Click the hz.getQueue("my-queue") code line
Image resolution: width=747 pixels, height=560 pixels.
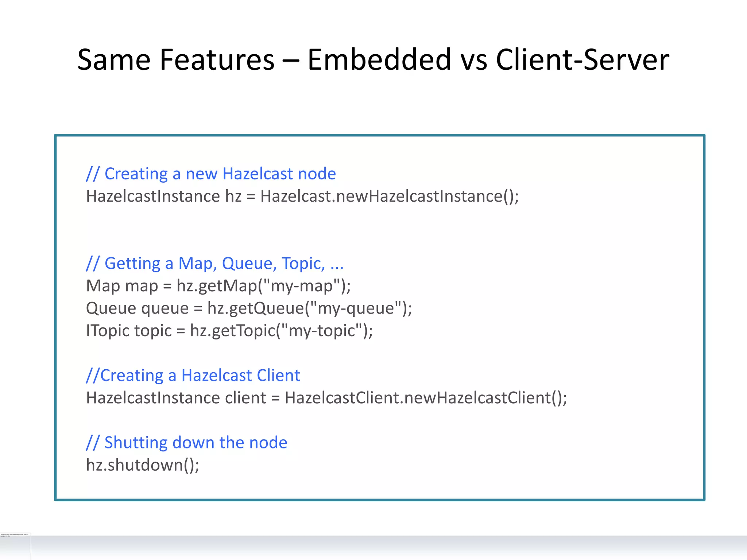249,308
